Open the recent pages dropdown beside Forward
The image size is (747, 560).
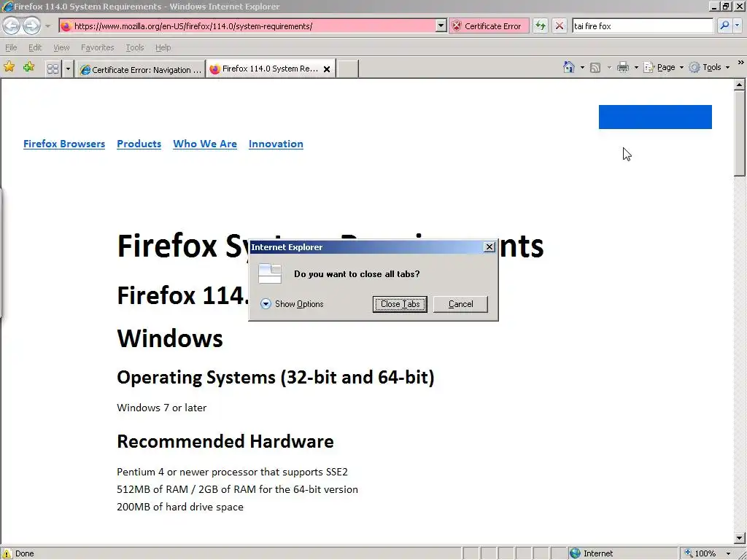point(47,26)
